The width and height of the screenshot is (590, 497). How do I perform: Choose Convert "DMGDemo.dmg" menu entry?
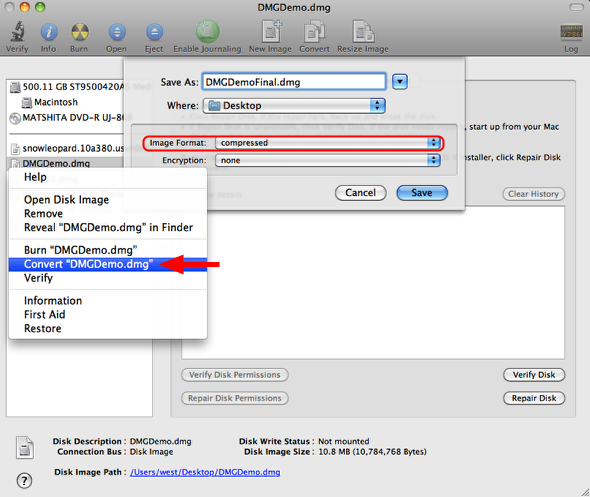[x=108, y=264]
